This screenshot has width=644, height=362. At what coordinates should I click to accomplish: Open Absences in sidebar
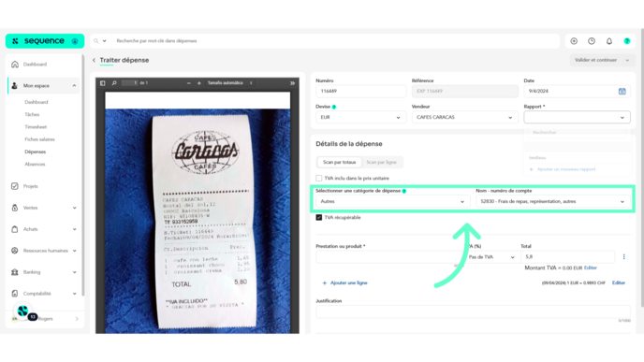[x=35, y=165]
